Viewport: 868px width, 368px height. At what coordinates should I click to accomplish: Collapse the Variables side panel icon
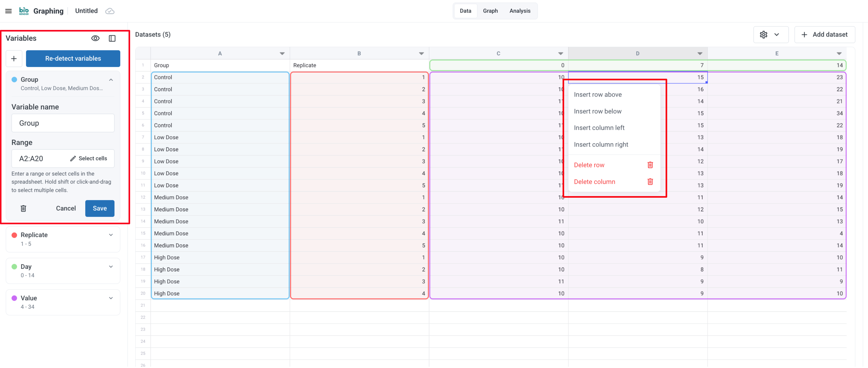(x=112, y=38)
